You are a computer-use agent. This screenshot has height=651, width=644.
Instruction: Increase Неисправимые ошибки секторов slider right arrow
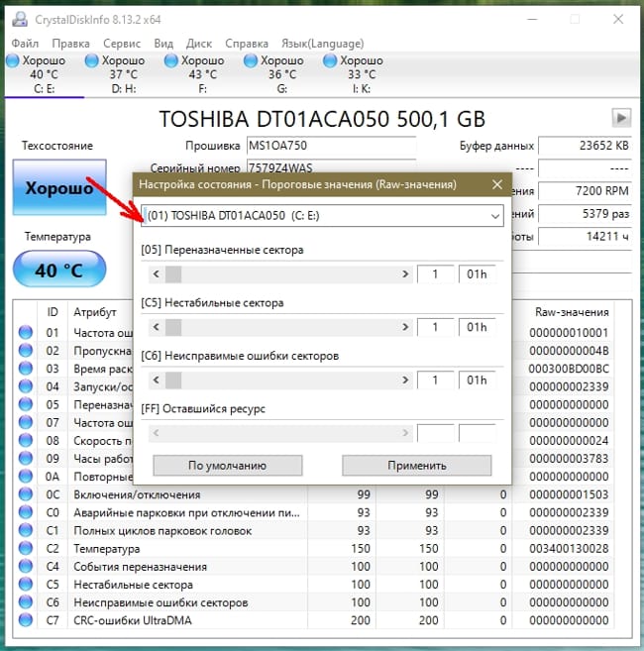coord(405,380)
